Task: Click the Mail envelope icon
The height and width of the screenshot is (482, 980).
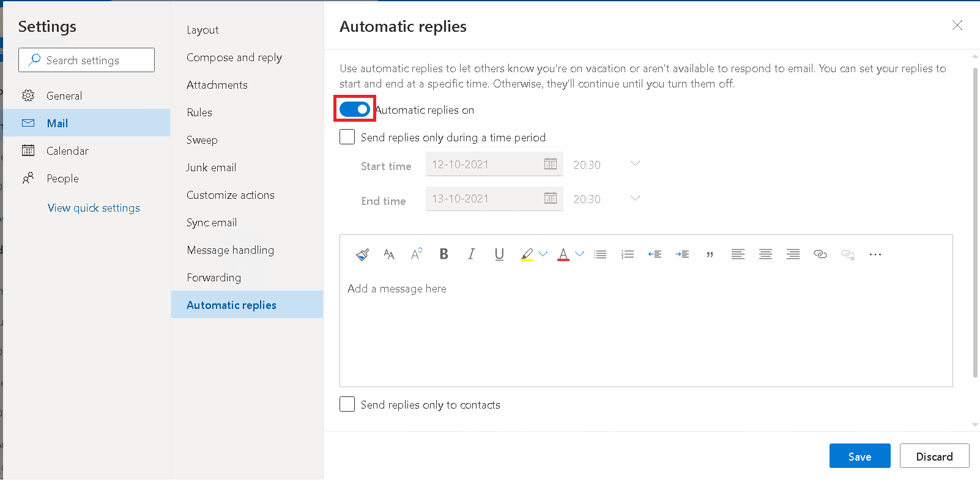Action: point(28,123)
